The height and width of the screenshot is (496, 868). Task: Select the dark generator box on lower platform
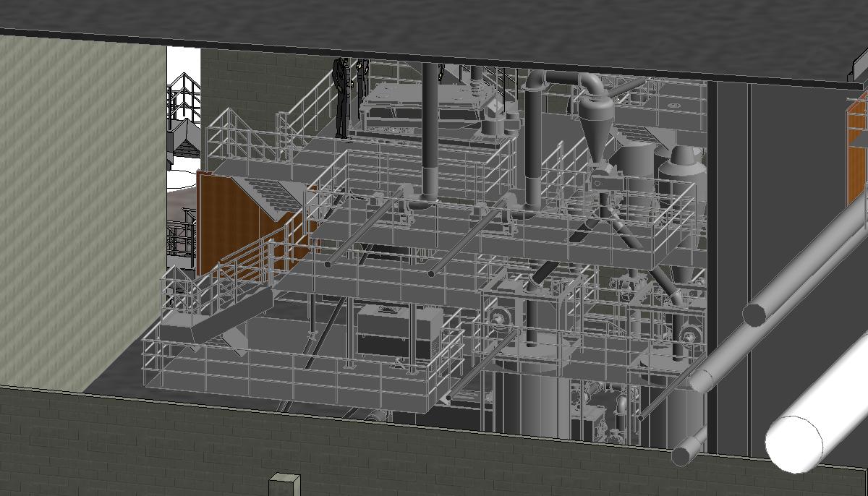point(398,330)
